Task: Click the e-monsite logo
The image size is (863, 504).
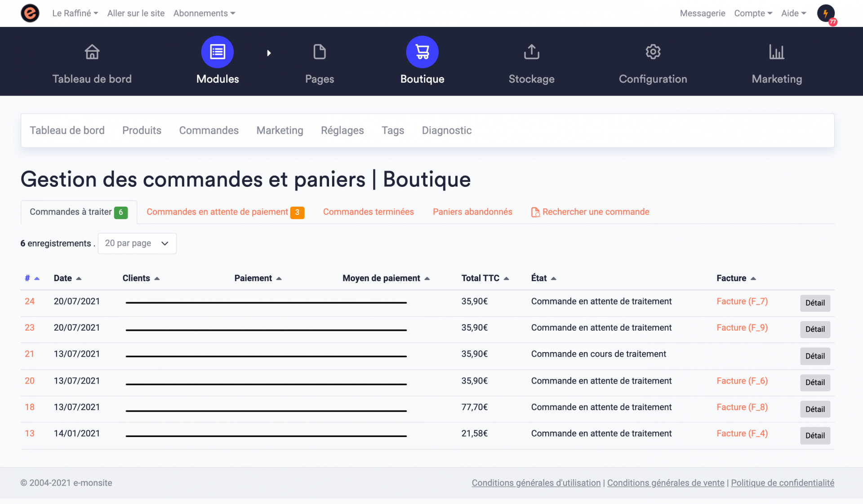Action: tap(30, 13)
